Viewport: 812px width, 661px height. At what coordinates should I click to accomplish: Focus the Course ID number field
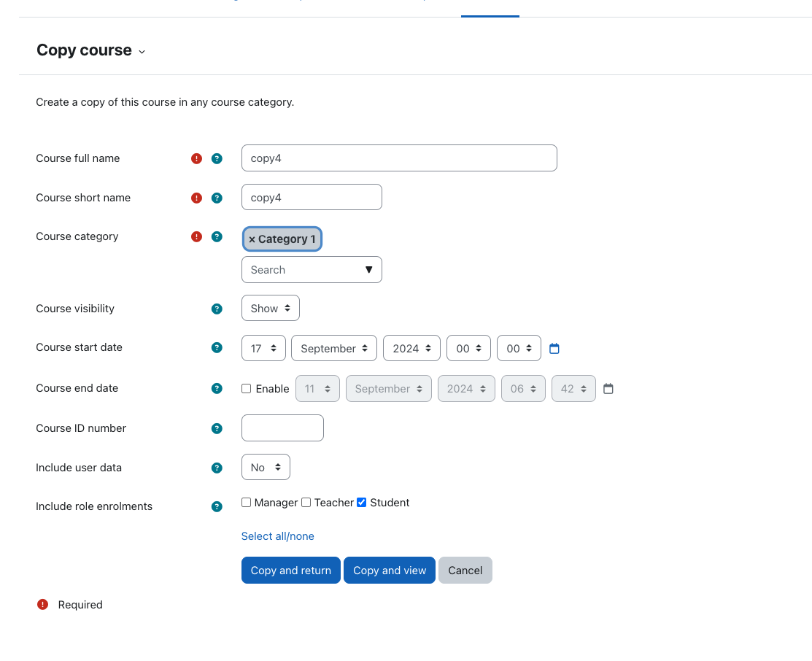283,428
